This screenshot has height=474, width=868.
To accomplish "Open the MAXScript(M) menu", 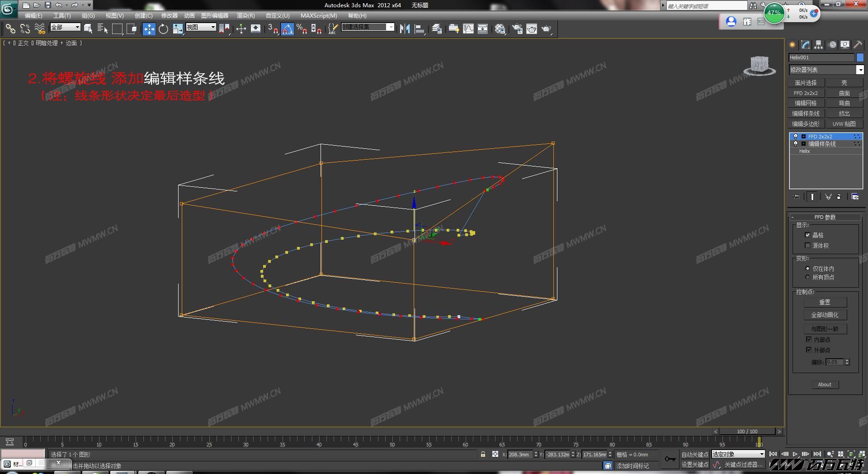I will [319, 15].
